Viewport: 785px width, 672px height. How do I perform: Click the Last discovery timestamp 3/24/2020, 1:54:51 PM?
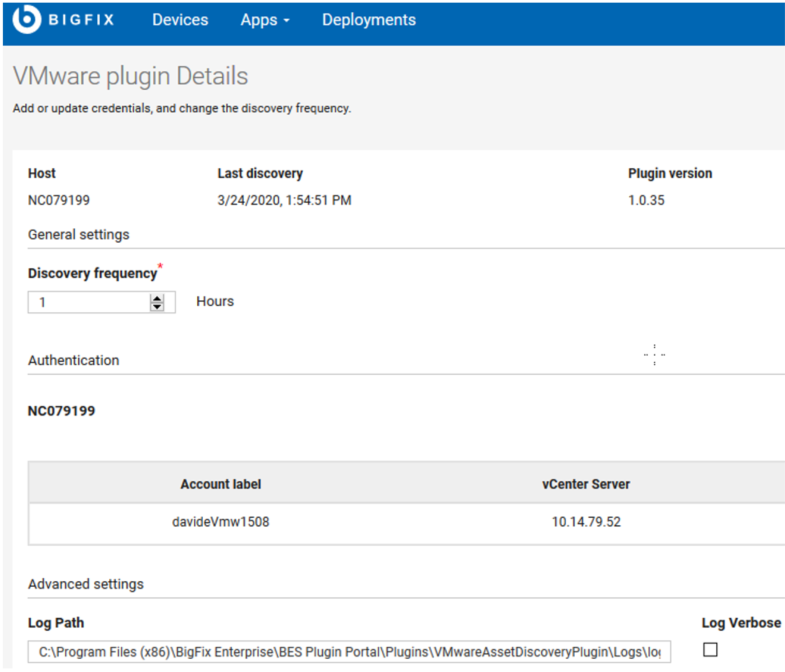[284, 200]
